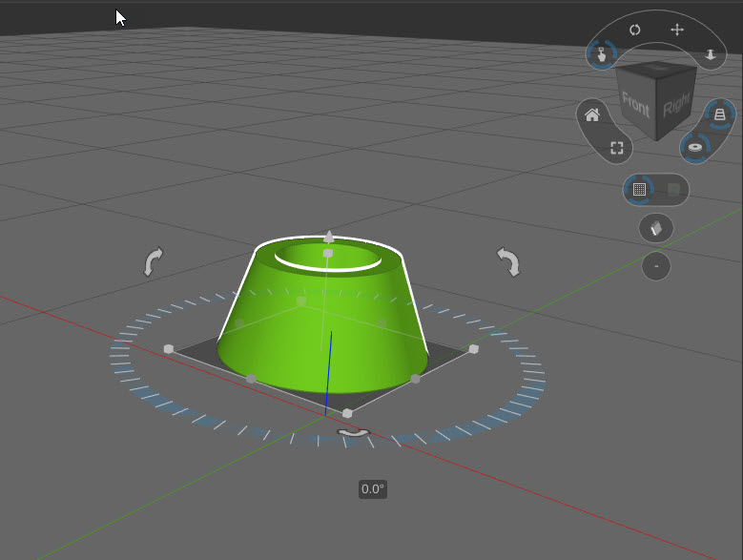The image size is (743, 560).
Task: Select the far-right corner scale handle
Action: coord(473,349)
